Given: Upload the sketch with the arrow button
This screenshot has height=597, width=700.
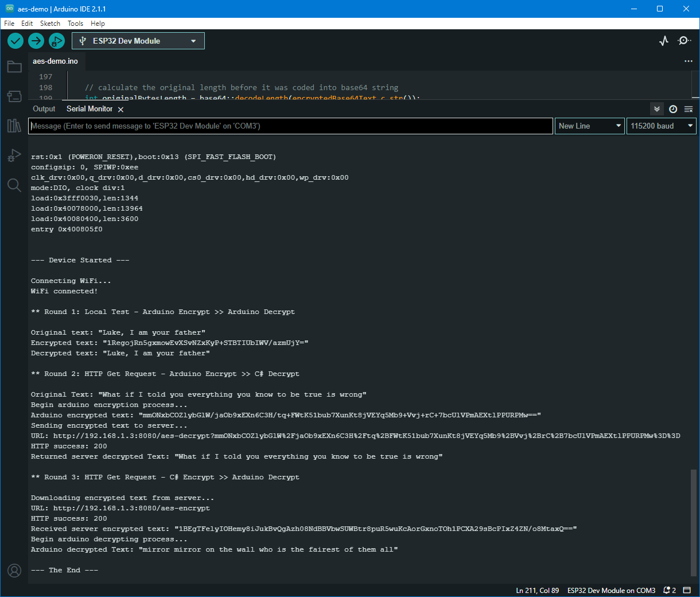Looking at the screenshot, I should [36, 41].
